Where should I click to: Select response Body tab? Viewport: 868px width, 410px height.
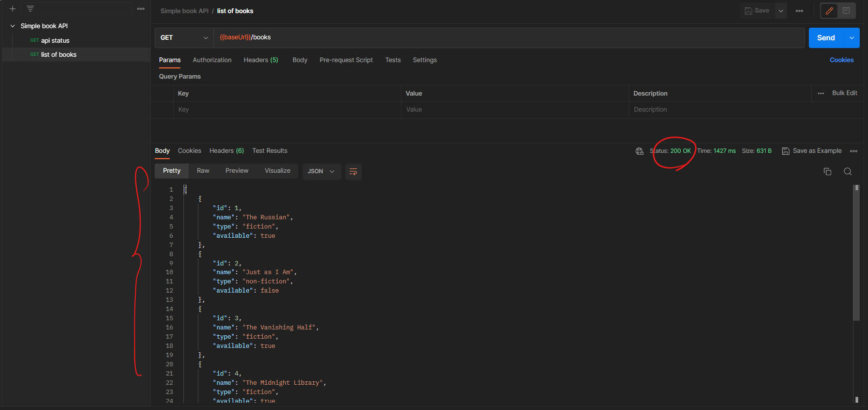coord(162,151)
